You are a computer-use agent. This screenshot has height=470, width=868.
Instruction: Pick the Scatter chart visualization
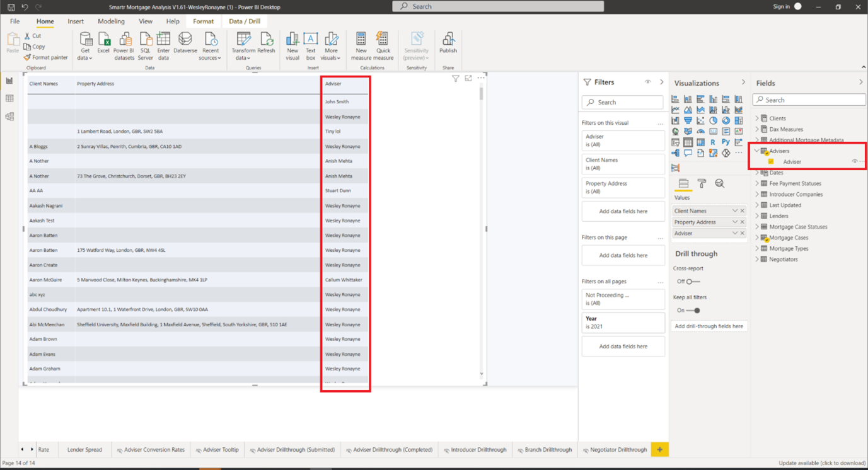click(x=700, y=120)
